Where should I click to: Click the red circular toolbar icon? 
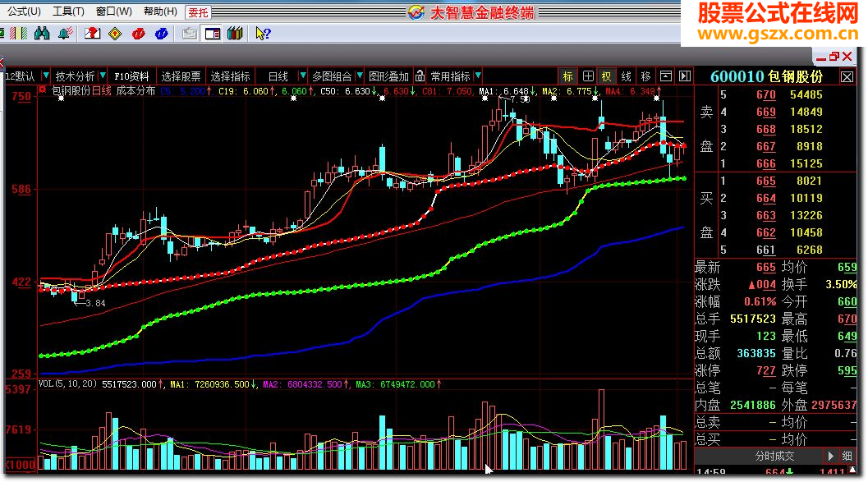[139, 34]
